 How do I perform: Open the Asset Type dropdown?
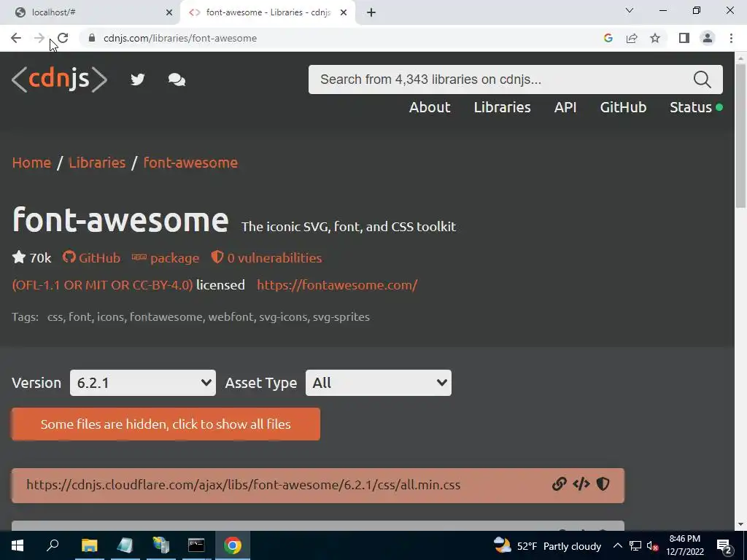click(x=379, y=383)
